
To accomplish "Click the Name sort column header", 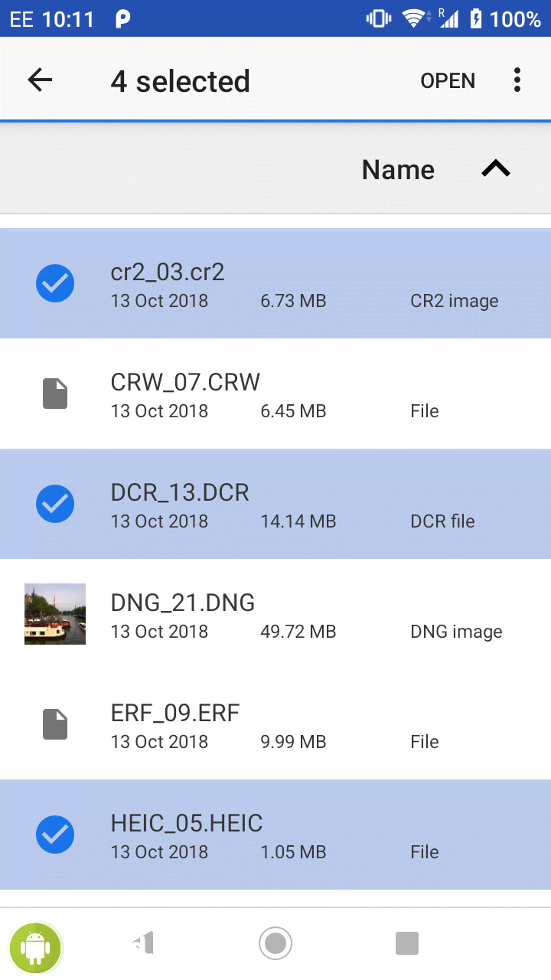I will 398,170.
